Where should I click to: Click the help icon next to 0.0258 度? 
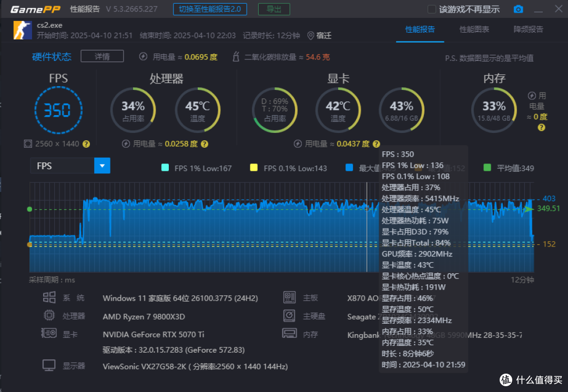[x=204, y=144]
